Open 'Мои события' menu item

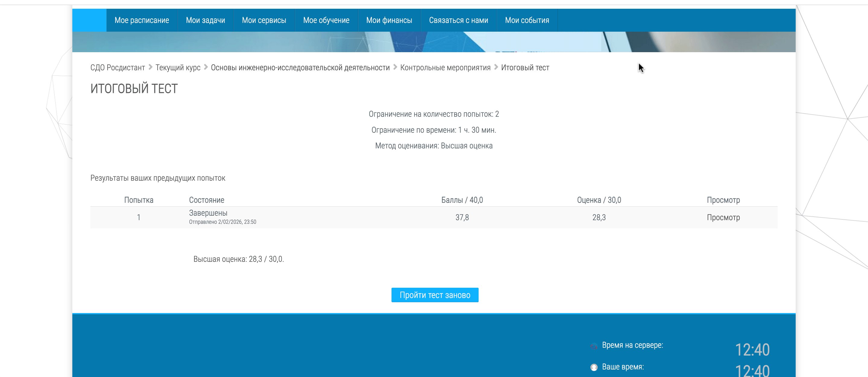[527, 20]
